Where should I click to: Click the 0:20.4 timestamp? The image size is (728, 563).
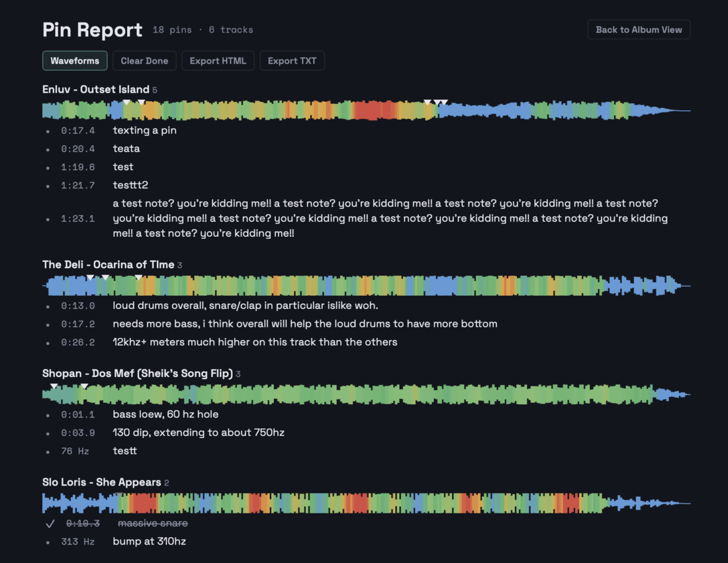tap(78, 149)
